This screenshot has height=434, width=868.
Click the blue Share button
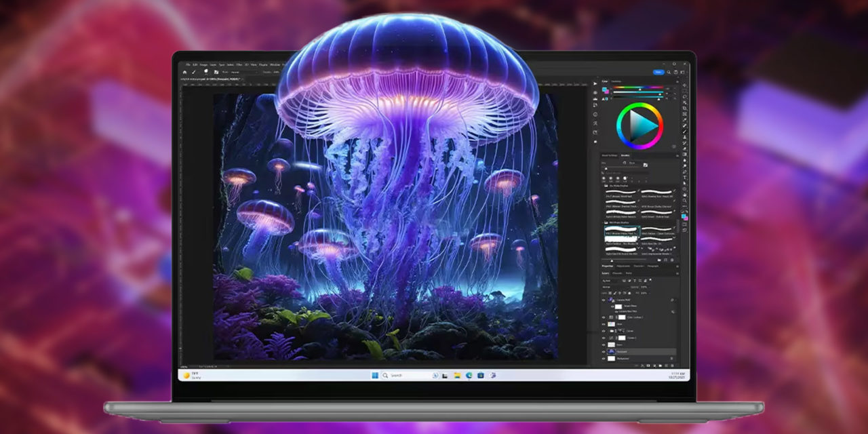(658, 72)
